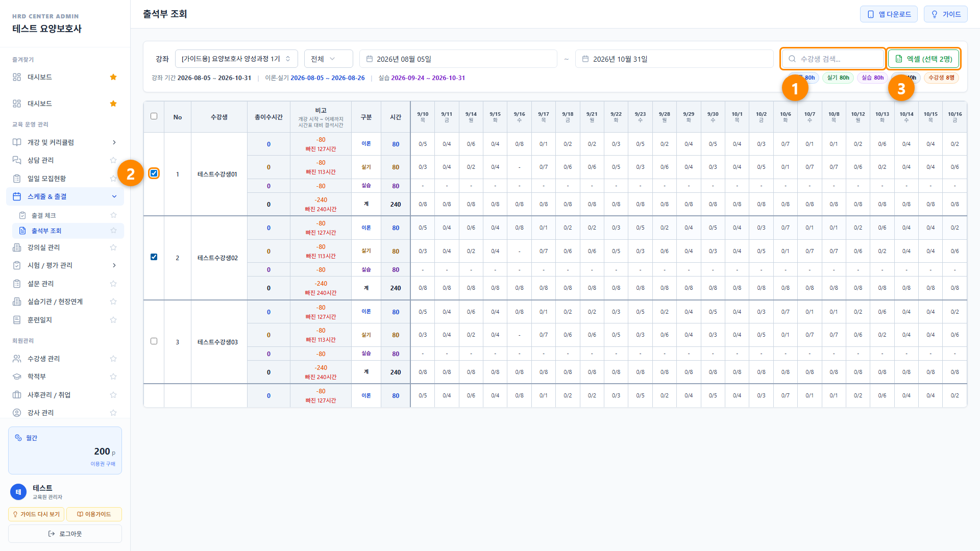Click the favorite star next to 훈련일지
980x551 pixels.
[113, 320]
